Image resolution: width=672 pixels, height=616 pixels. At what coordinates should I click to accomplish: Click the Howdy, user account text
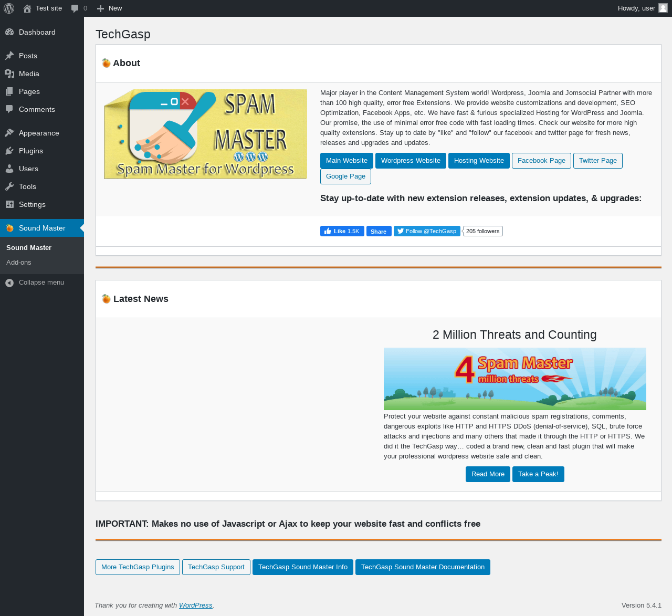coord(636,8)
